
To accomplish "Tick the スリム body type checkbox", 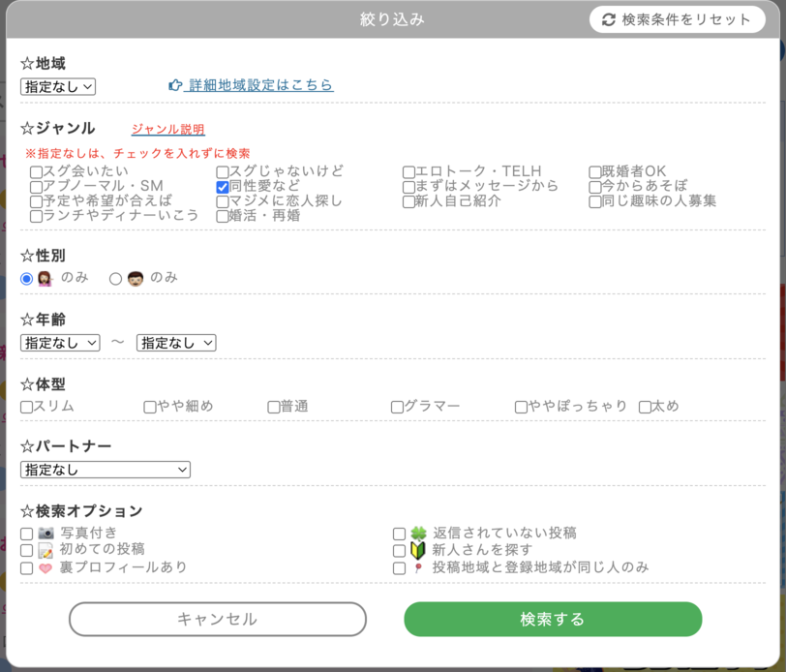I will 27,408.
